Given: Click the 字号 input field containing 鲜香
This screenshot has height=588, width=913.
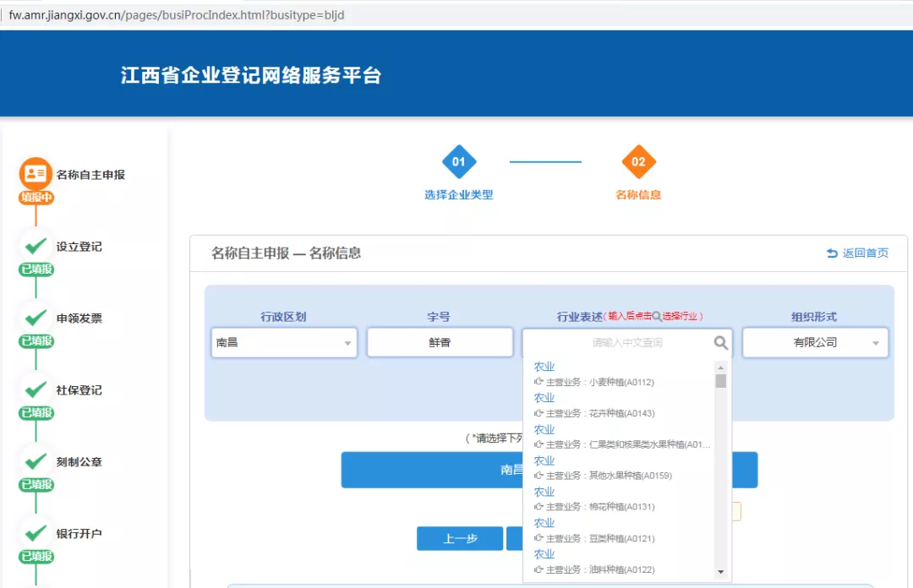Looking at the screenshot, I should pos(440,342).
